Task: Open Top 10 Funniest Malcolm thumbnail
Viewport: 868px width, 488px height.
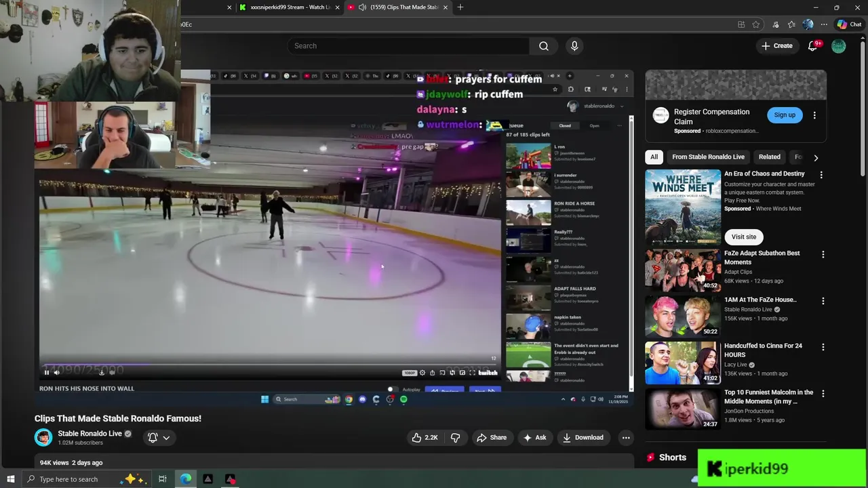Action: (683, 409)
